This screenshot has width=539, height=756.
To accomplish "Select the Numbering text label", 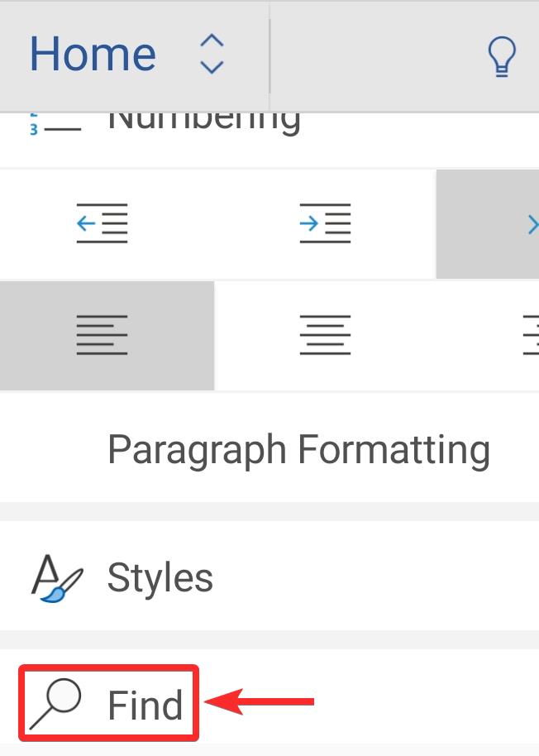I will 204,121.
